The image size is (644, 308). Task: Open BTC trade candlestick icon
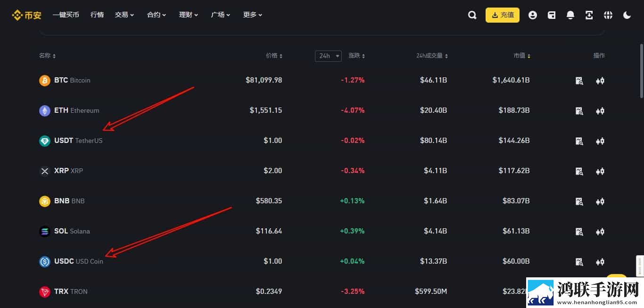(600, 81)
